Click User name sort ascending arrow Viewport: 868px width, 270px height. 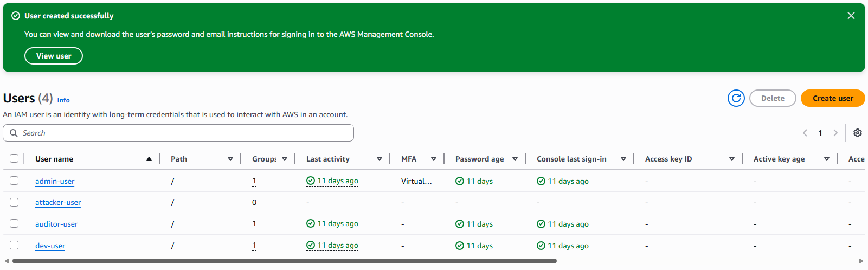pos(149,159)
